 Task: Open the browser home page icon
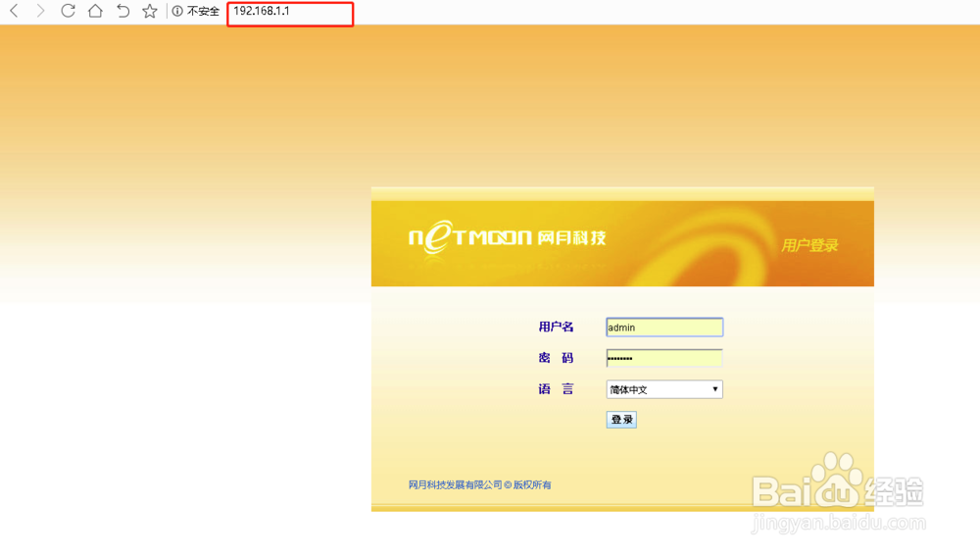(95, 11)
